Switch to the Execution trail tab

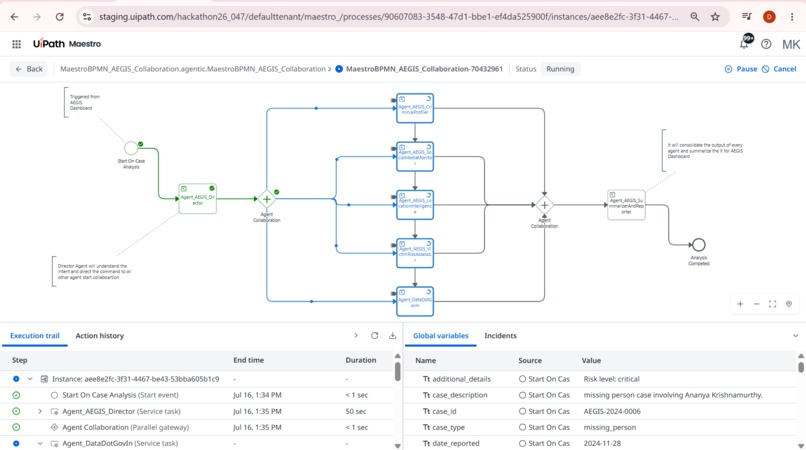point(35,336)
